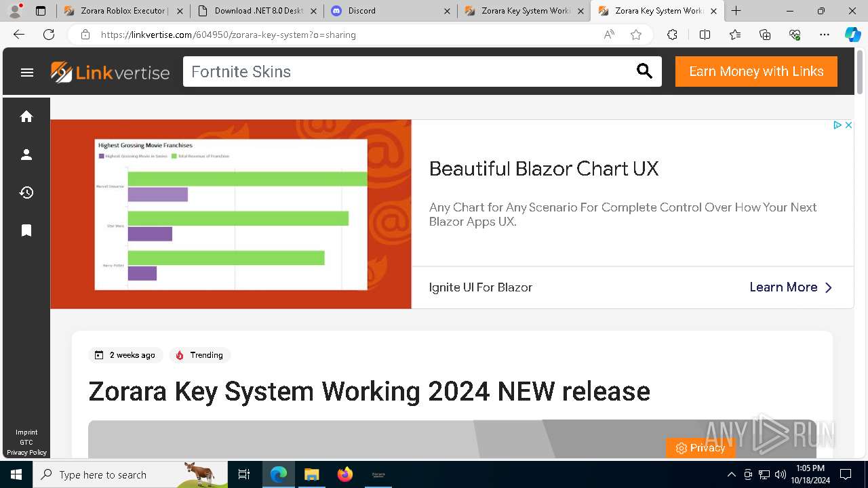The height and width of the screenshot is (488, 868).
Task: Open File Explorer from taskbar
Action: (311, 474)
